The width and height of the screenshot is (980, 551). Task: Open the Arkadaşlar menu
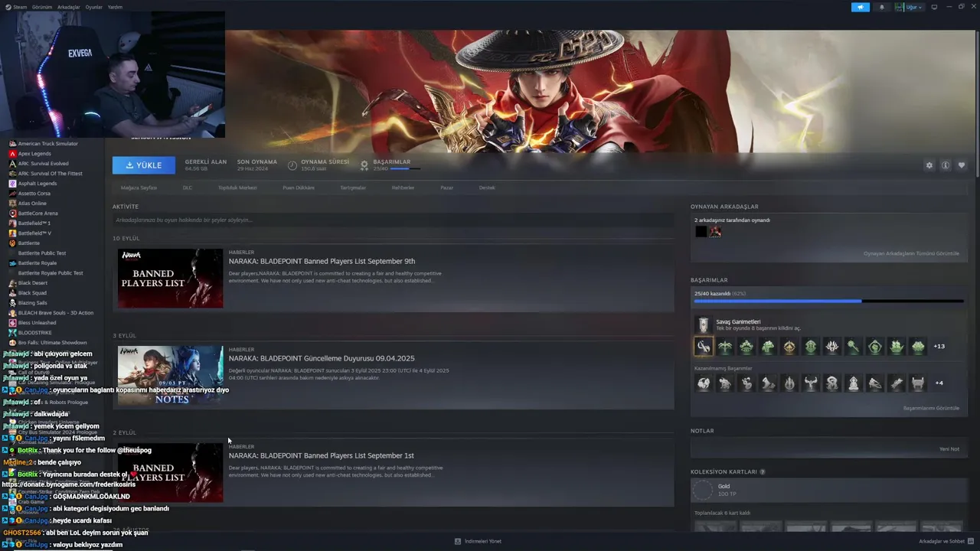(68, 7)
